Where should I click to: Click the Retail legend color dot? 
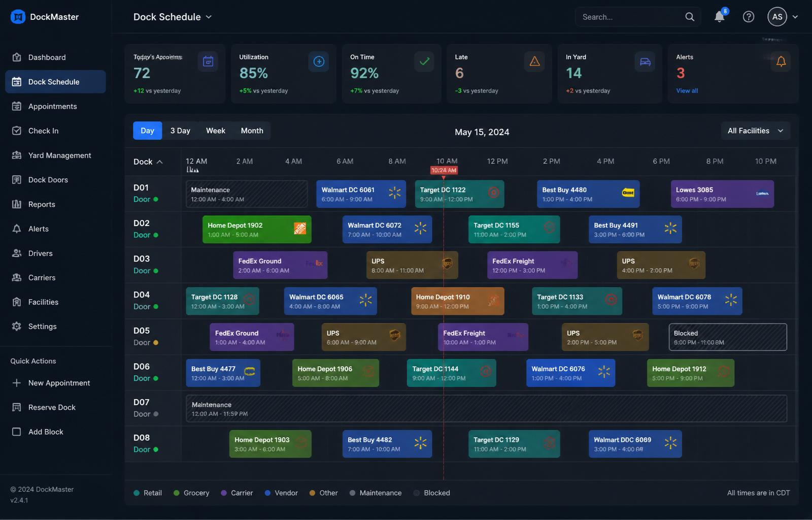(x=137, y=493)
